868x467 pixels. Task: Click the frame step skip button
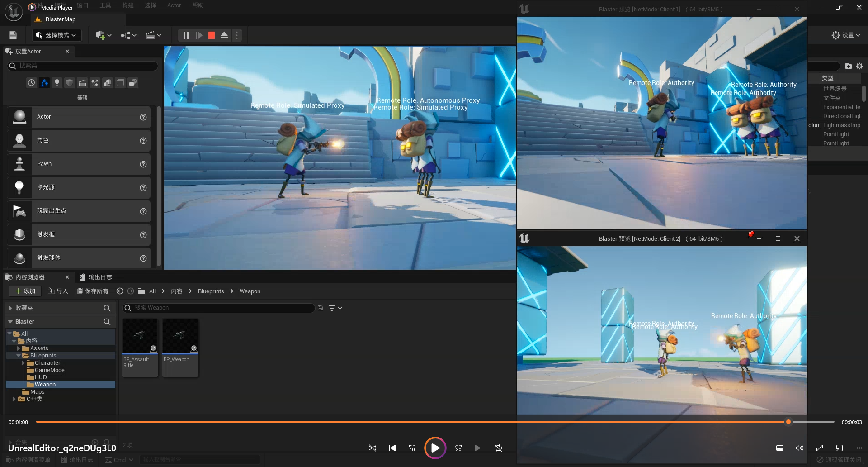tap(199, 35)
